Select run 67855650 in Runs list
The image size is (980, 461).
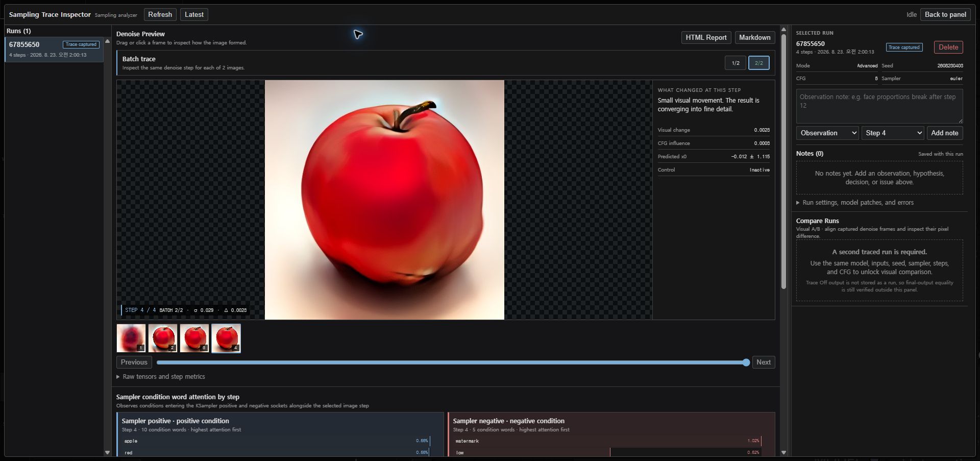click(54, 50)
